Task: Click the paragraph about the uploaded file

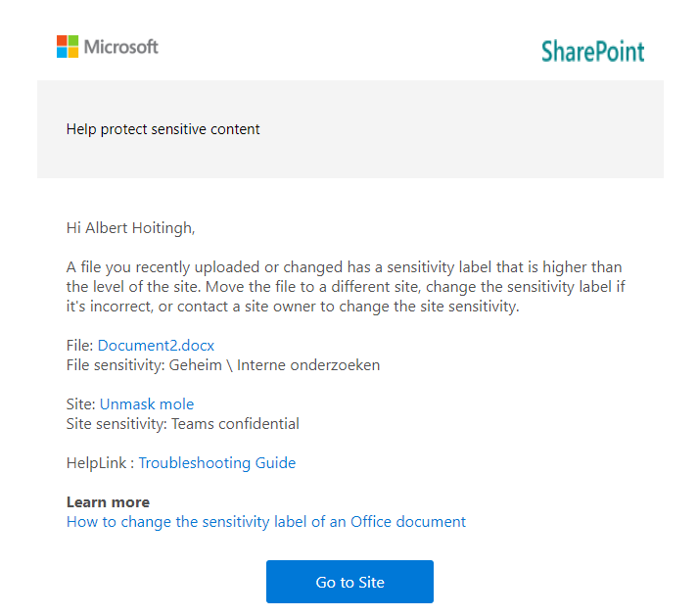Action: (346, 286)
